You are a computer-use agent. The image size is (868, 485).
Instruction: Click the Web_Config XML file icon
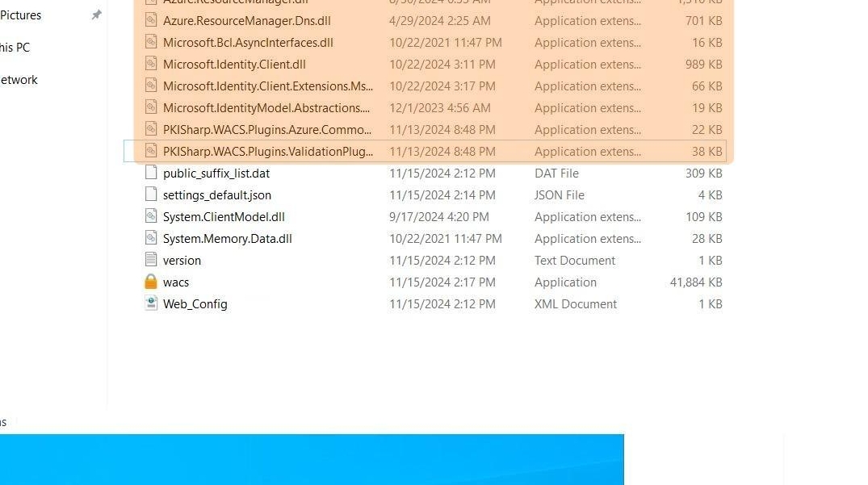pyautogui.click(x=150, y=303)
